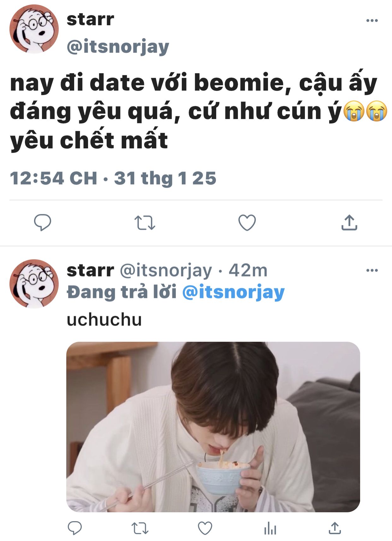
Task: Reply to the uchuchu tweet
Action: tap(75, 528)
